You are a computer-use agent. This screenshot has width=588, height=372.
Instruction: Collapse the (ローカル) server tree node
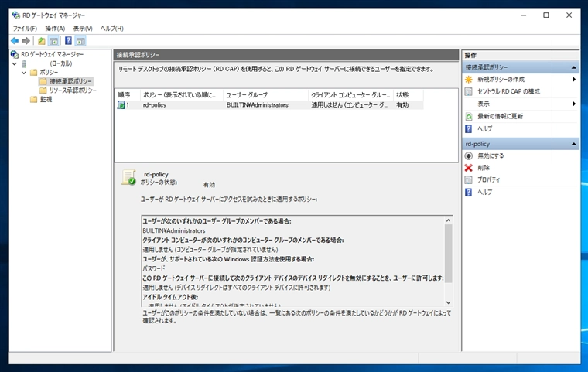pyautogui.click(x=15, y=63)
